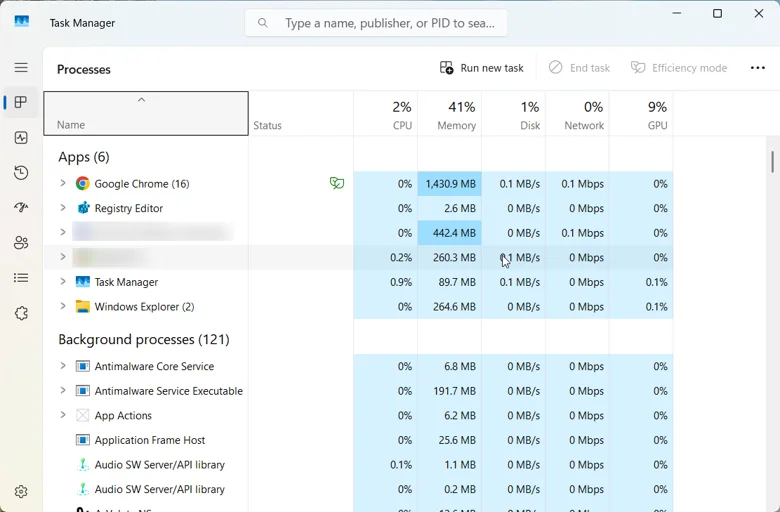Open Task Manager settings gear
Image resolution: width=780 pixels, height=512 pixels.
(21, 492)
